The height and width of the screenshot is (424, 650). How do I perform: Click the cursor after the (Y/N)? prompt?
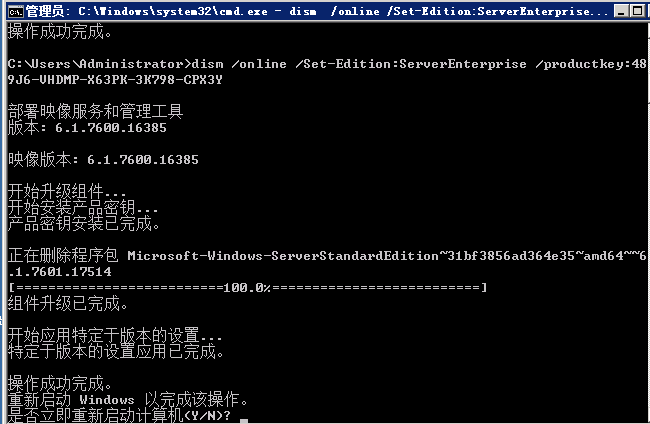click(244, 421)
